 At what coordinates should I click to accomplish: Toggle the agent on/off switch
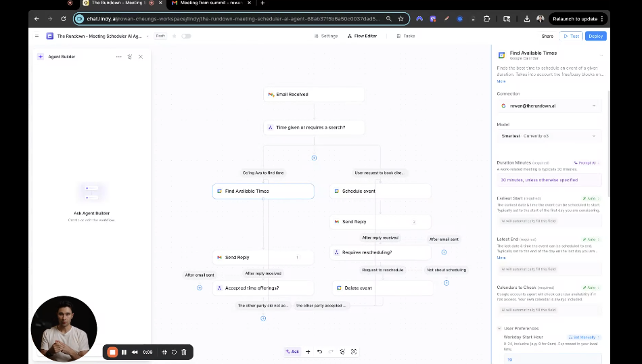186,36
